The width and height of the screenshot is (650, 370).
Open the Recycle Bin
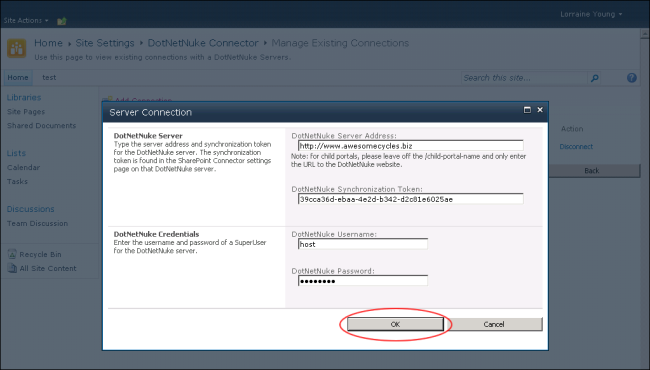40,254
